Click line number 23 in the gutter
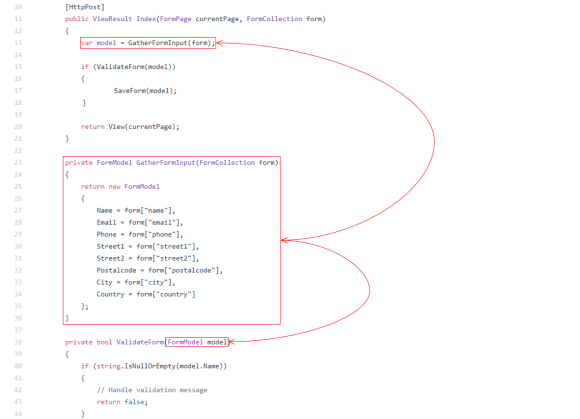The height and width of the screenshot is (419, 580). click(18, 163)
